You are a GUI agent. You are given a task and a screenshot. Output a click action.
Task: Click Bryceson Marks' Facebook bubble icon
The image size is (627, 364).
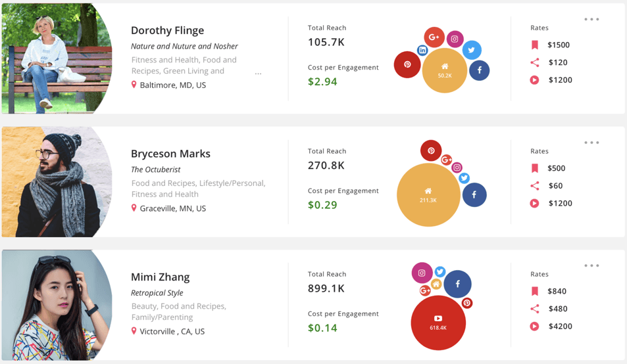pos(474,194)
